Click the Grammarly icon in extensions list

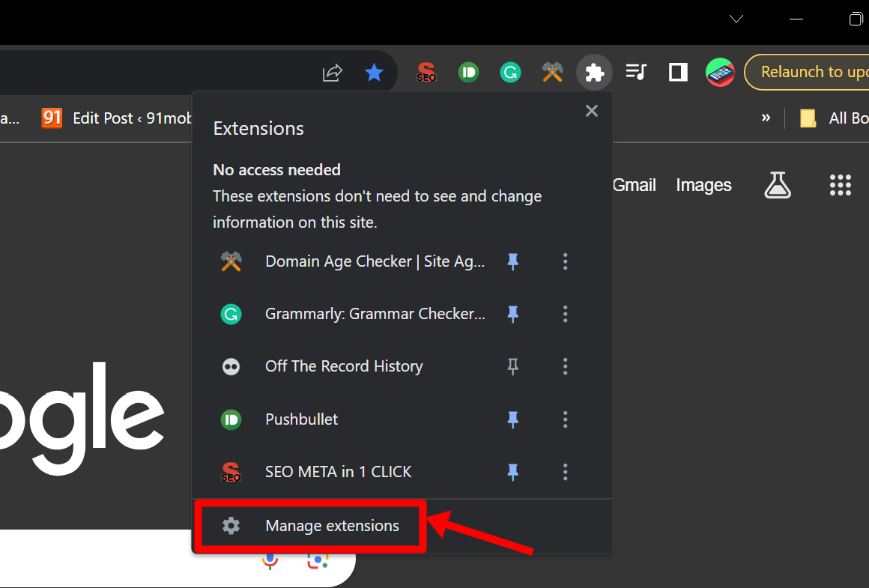231,315
